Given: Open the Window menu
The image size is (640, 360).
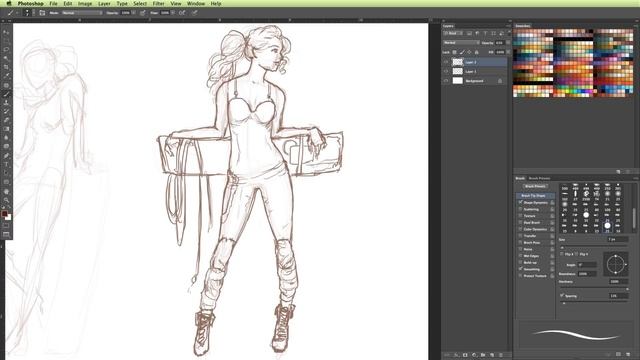Looking at the screenshot, I should 196,3.
